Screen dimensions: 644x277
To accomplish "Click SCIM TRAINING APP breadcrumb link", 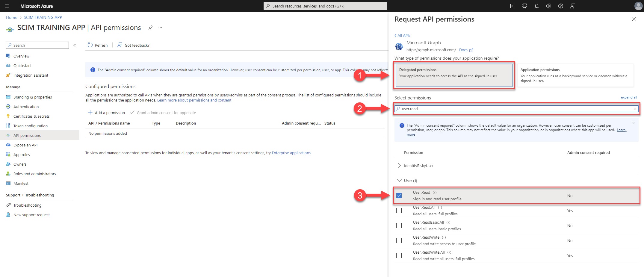I will click(x=43, y=17).
